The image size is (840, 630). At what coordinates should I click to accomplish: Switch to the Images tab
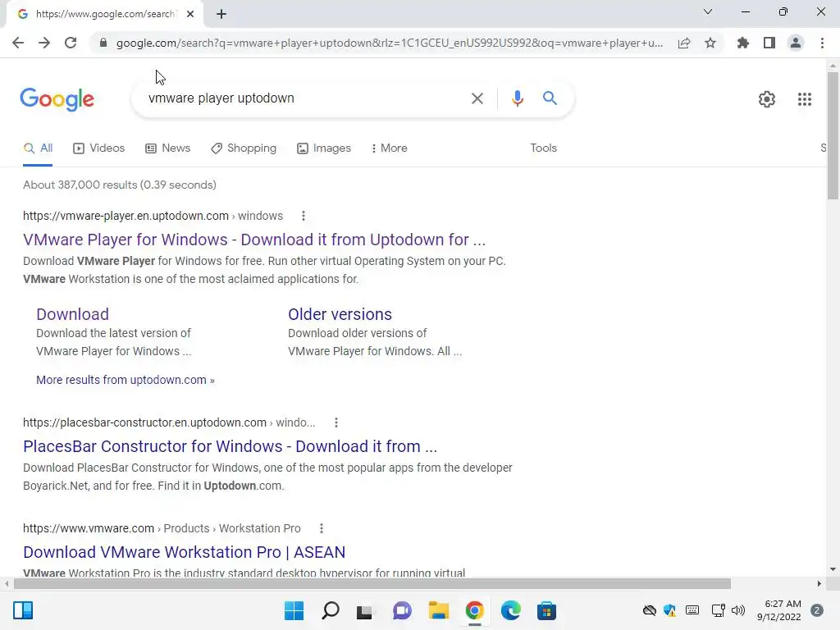pos(324,148)
